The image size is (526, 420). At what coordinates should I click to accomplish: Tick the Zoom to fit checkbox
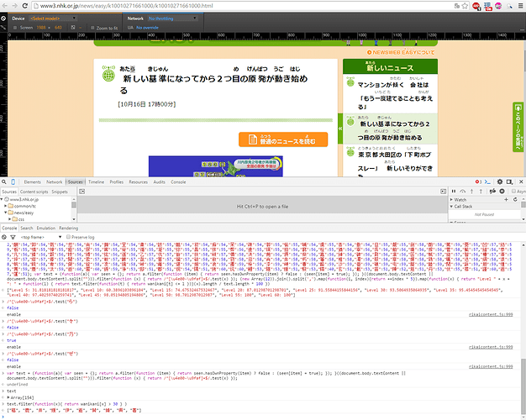[x=92, y=28]
